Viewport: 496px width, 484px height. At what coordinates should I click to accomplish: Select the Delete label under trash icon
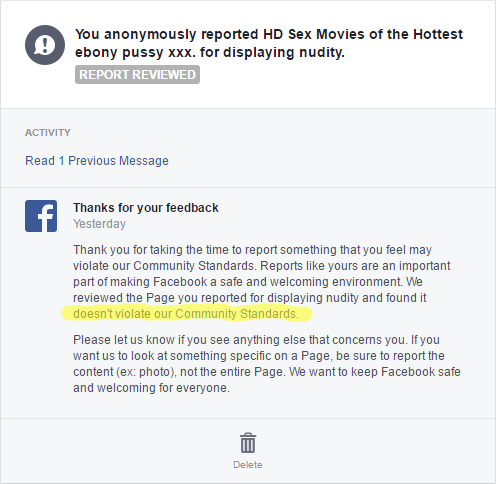(248, 465)
